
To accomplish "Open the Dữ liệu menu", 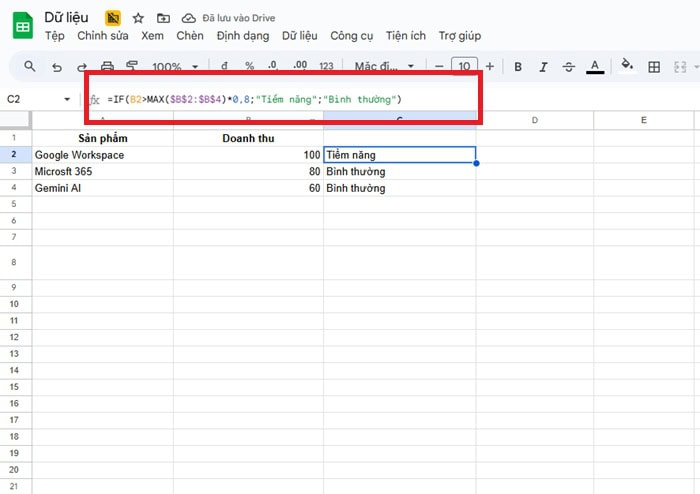I will pos(299,36).
